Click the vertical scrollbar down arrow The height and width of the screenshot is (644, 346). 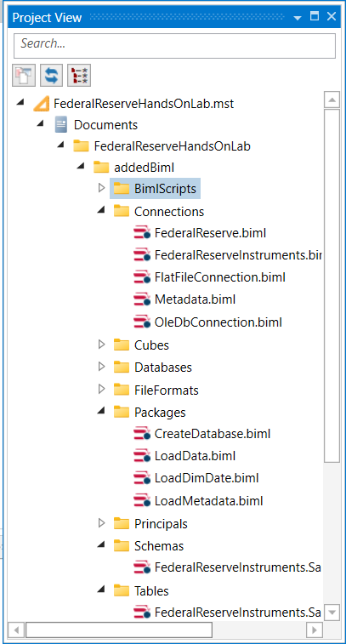coord(332,612)
